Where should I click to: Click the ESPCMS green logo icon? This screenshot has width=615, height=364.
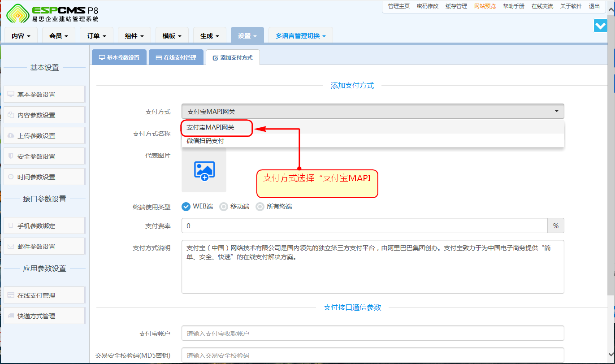click(17, 13)
